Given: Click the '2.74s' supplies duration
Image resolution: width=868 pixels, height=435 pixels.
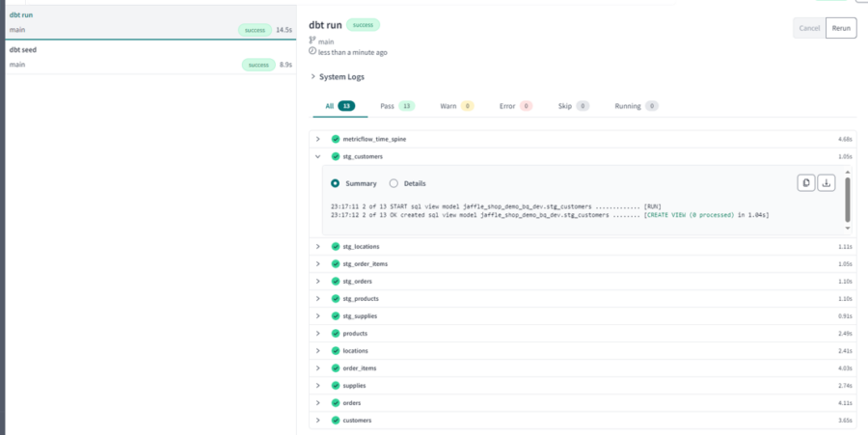Looking at the screenshot, I should coord(845,386).
